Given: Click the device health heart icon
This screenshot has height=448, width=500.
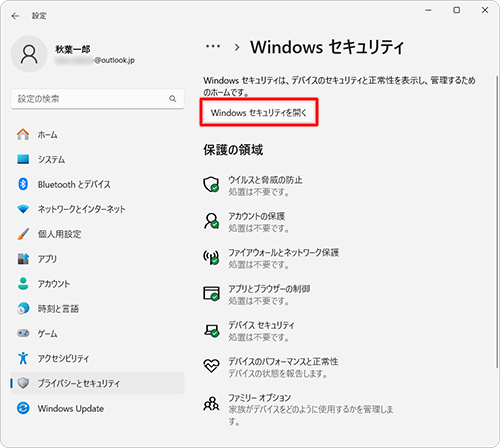Looking at the screenshot, I should pos(211,366).
